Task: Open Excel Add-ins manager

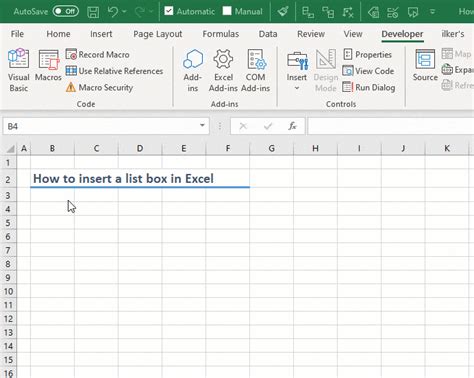Action: 223,70
